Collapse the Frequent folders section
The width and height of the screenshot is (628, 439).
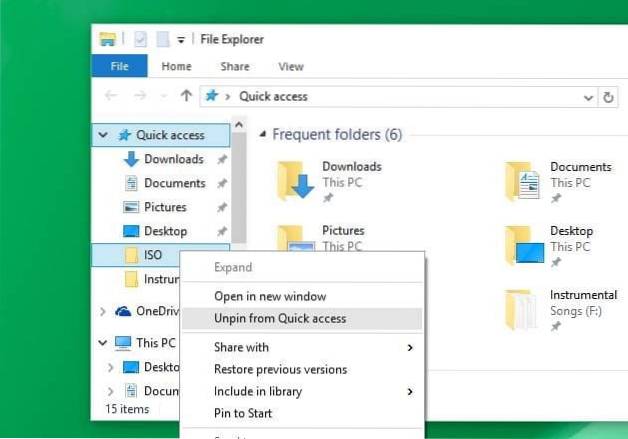pos(262,135)
